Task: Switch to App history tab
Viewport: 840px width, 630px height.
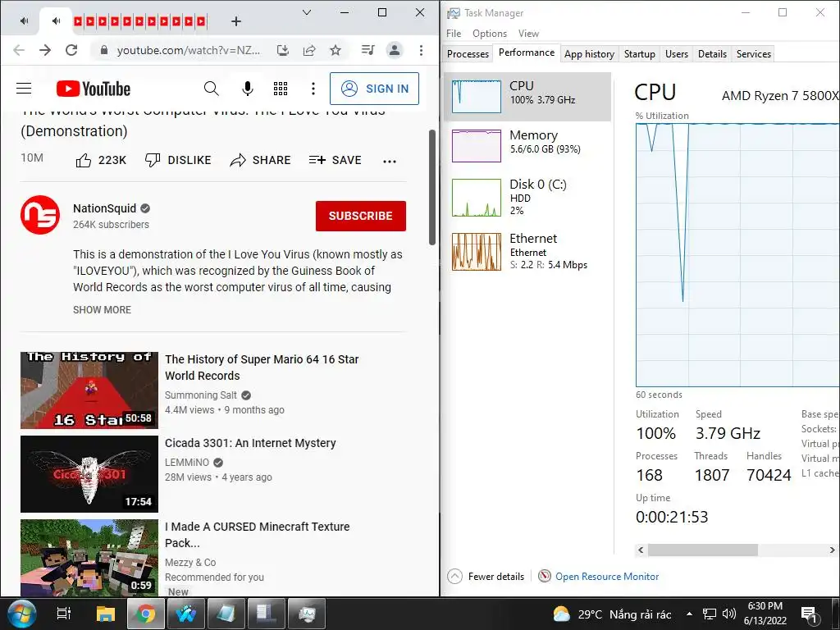Action: (x=589, y=53)
